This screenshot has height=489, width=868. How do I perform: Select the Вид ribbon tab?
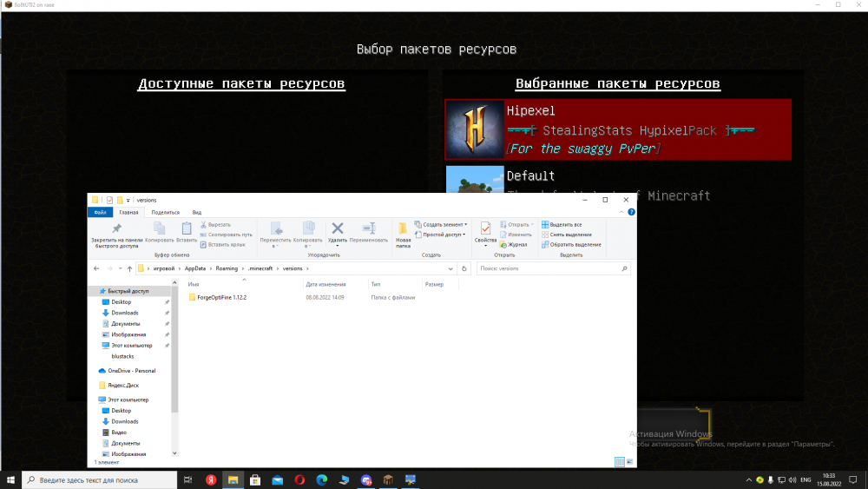[196, 213]
